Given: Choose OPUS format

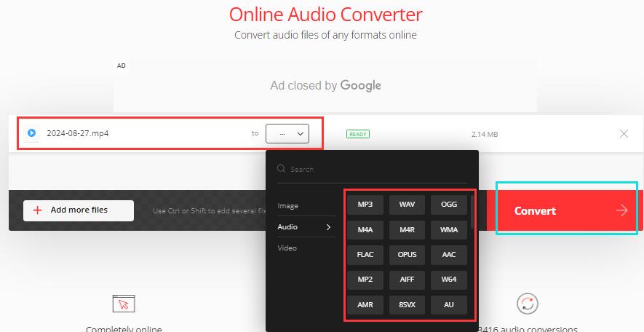Looking at the screenshot, I should [x=407, y=255].
